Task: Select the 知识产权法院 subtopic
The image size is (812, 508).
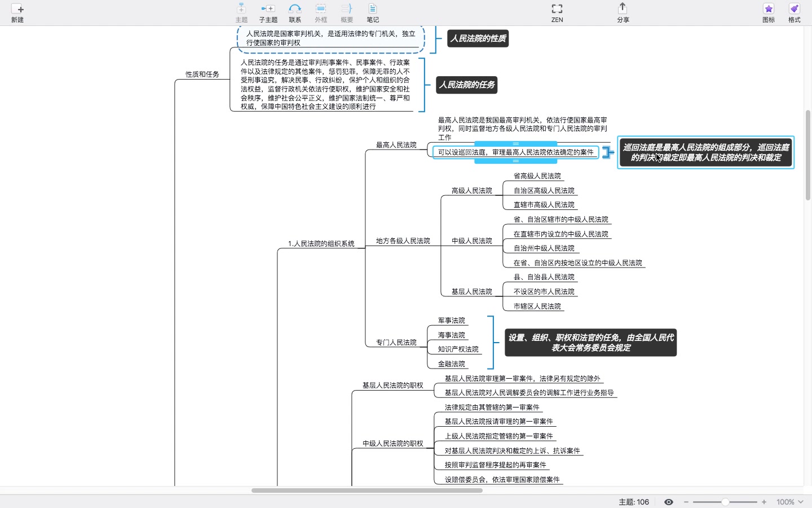Action: tap(458, 349)
